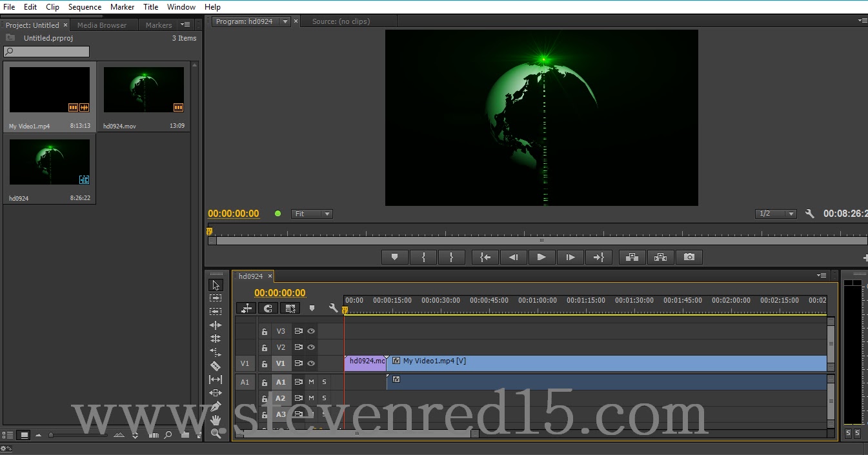Viewport: 868px width, 455px height.
Task: Switch project panel to List view
Action: click(x=8, y=435)
